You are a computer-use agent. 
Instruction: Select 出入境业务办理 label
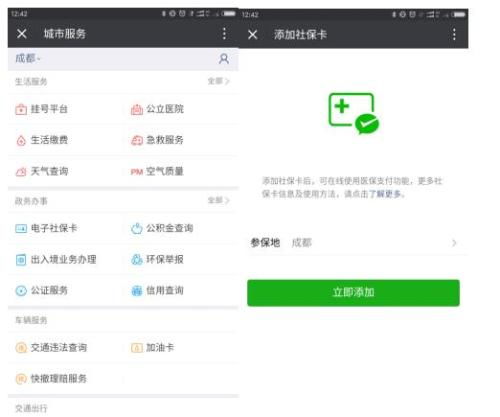(x=63, y=259)
